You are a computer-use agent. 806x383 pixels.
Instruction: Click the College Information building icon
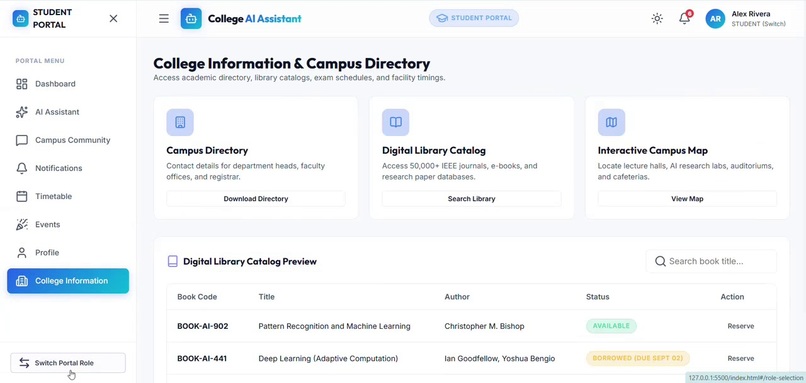22,281
